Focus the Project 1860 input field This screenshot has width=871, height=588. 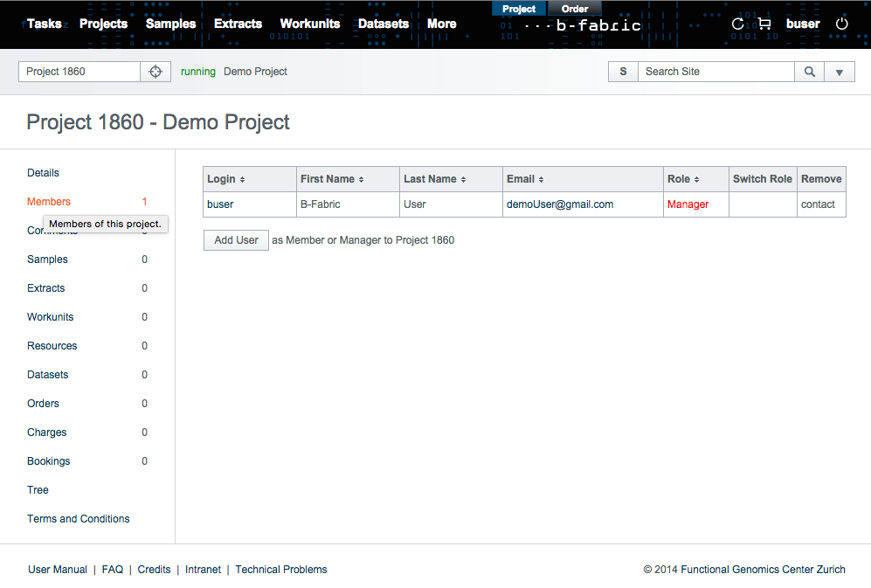click(x=79, y=72)
